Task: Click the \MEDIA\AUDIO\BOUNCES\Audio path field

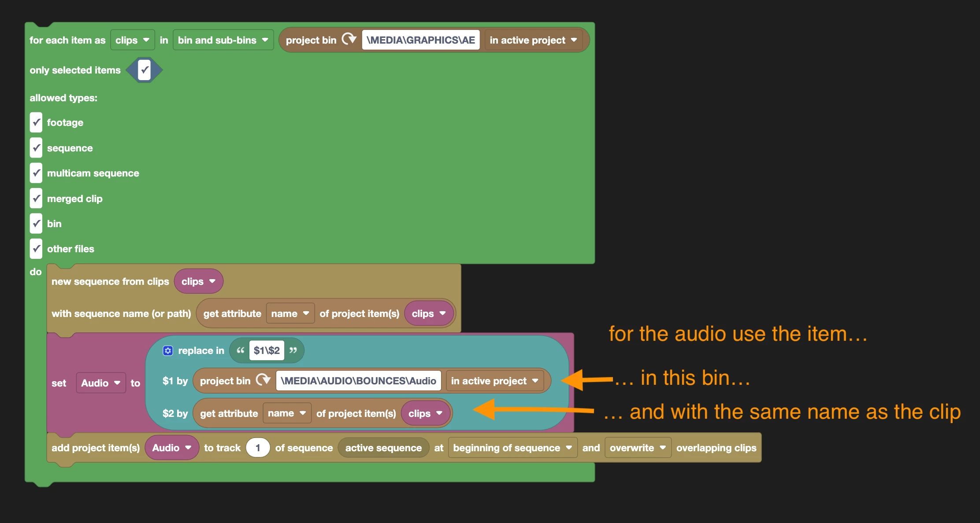Action: coord(358,381)
